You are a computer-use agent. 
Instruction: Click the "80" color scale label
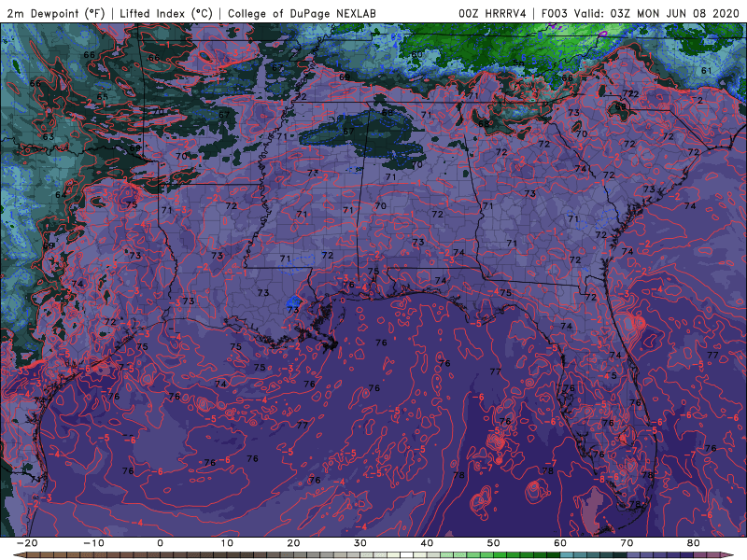[694, 543]
